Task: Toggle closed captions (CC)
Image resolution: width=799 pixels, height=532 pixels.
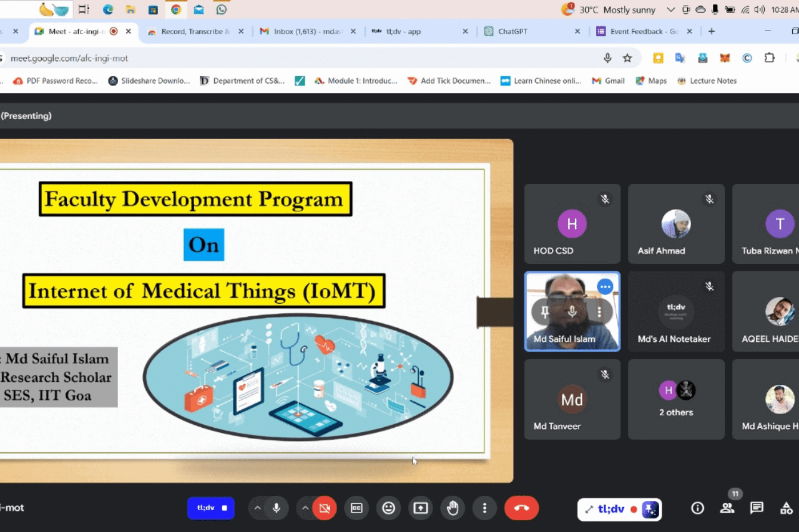Action: 356,508
